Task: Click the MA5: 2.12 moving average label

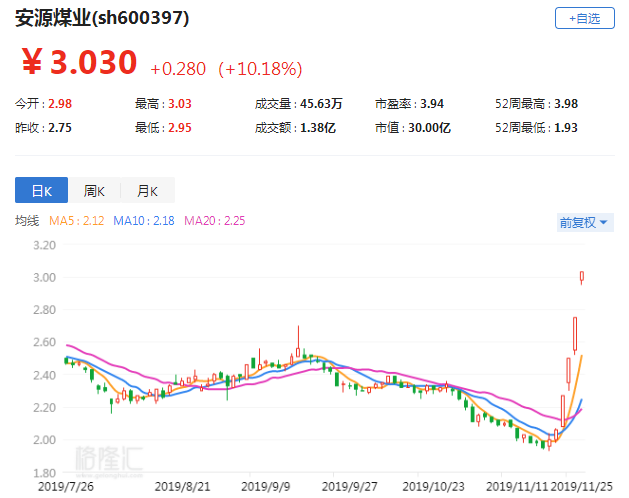Action: pyautogui.click(x=77, y=221)
